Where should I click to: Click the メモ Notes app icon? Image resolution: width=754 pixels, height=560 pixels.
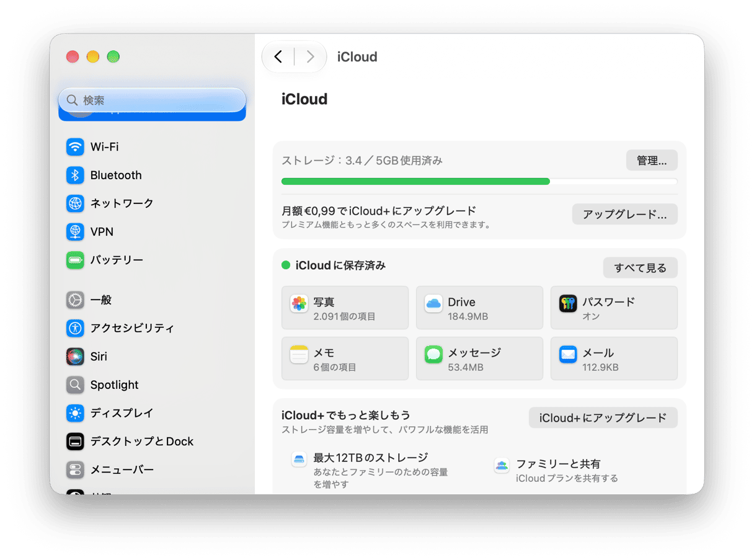[299, 355]
